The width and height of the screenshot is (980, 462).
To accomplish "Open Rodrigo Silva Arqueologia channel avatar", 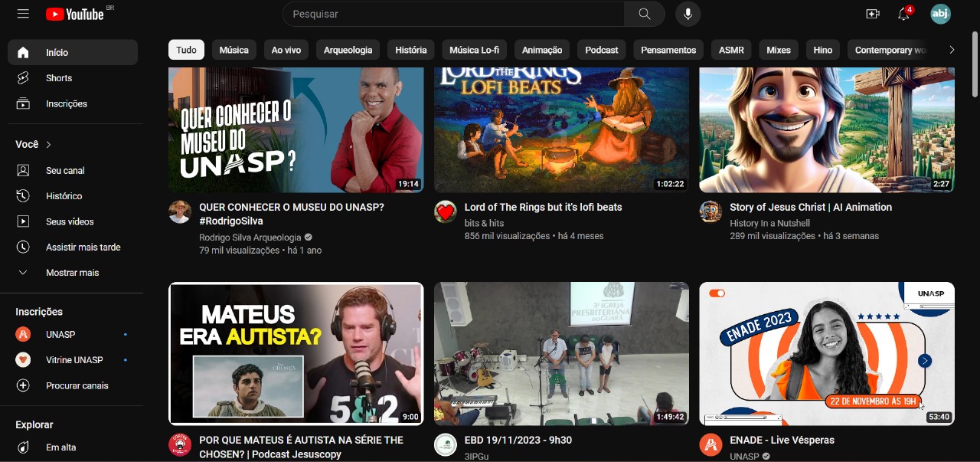I will [180, 212].
